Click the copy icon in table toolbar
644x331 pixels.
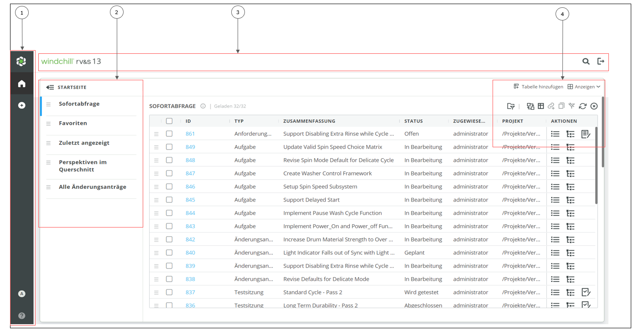click(x=561, y=106)
